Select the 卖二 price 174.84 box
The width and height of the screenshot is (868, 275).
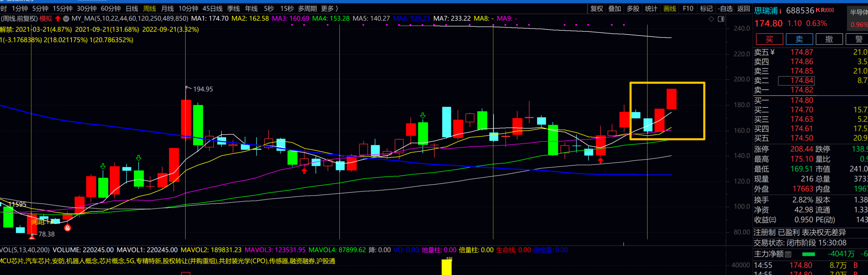click(x=796, y=81)
